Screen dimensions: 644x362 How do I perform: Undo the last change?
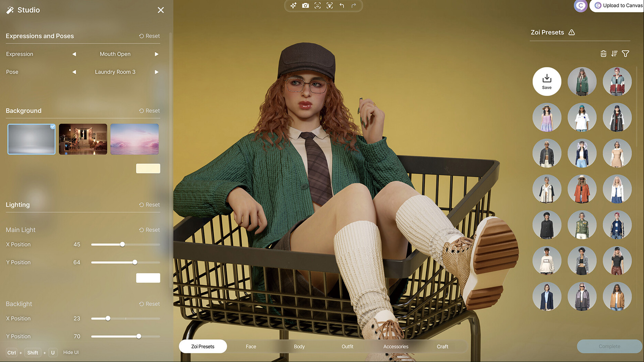pos(342,6)
